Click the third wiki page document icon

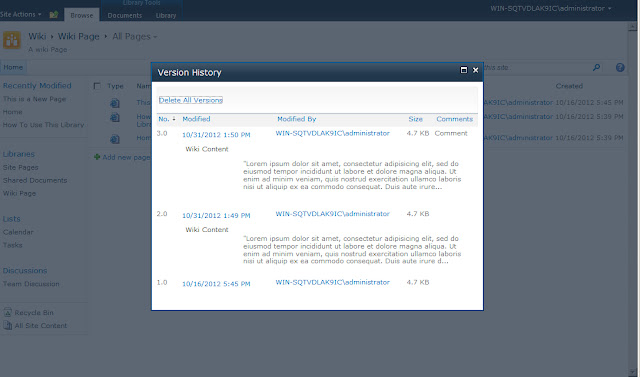click(115, 139)
